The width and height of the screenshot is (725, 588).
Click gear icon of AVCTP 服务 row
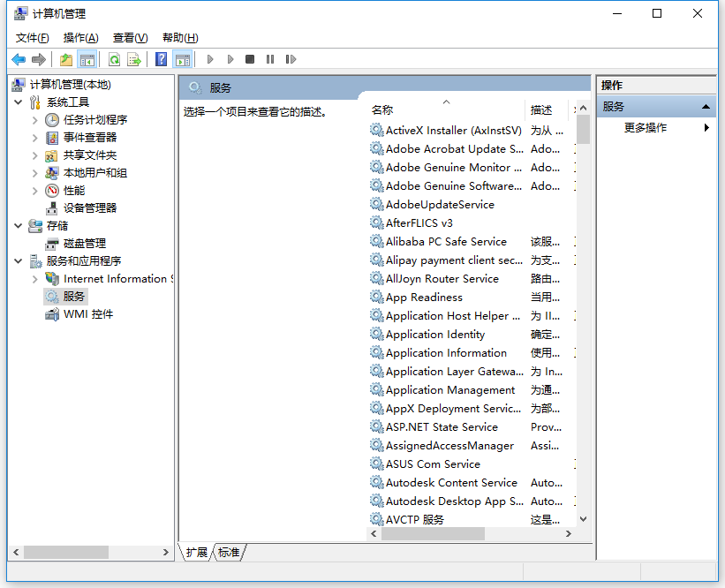tap(377, 519)
